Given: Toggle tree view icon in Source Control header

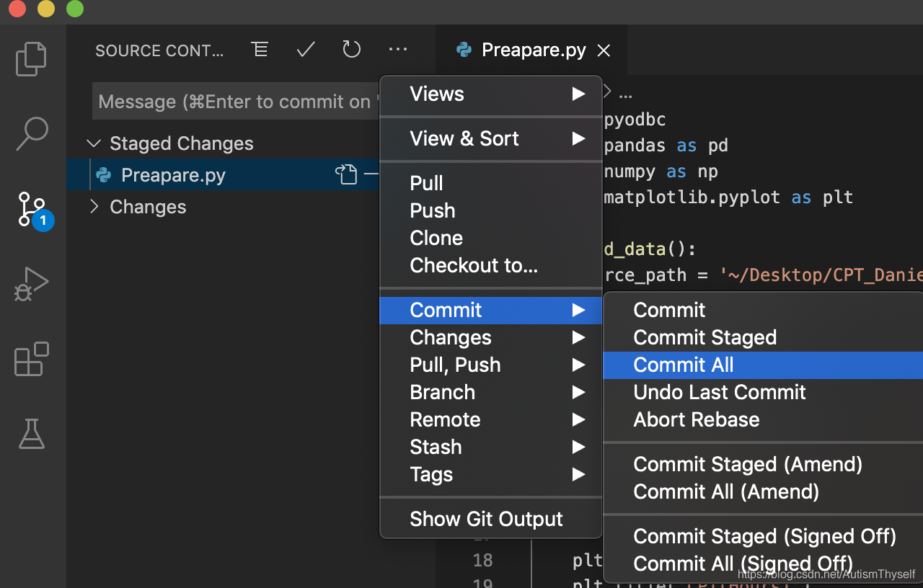Looking at the screenshot, I should tap(260, 50).
